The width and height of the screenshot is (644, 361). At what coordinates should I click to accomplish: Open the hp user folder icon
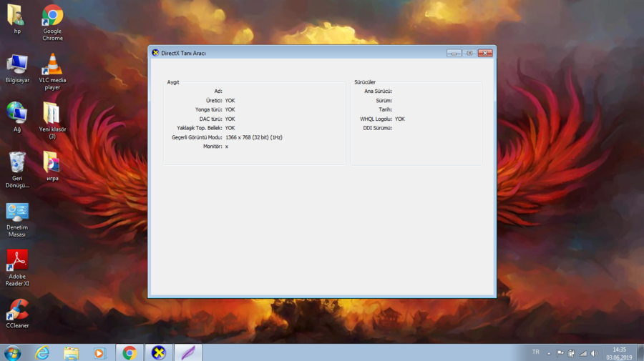coord(16,19)
